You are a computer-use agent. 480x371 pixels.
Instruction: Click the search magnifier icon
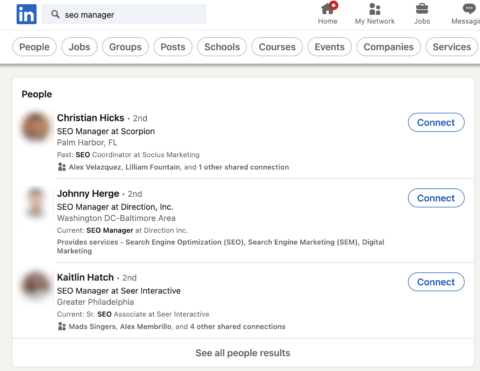[55, 14]
